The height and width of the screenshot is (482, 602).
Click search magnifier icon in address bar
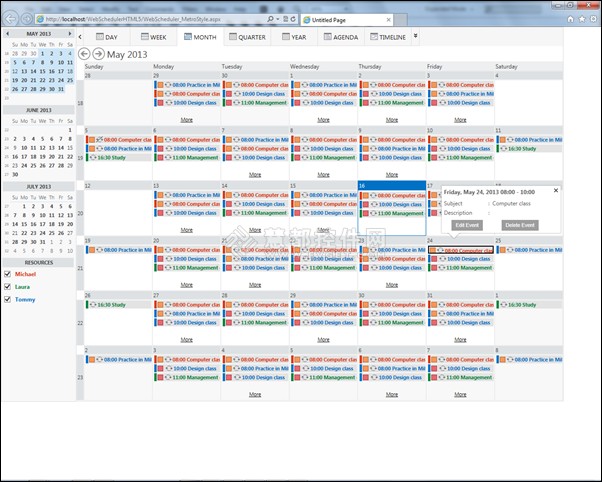pos(270,19)
